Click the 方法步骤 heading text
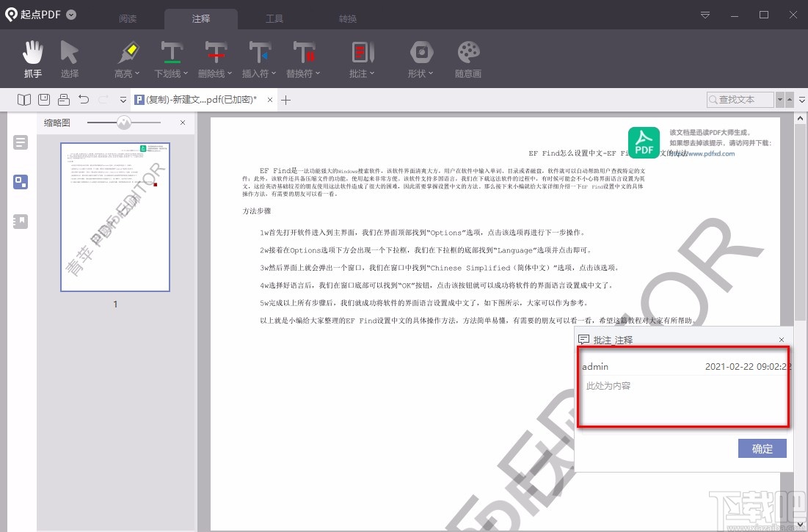The height and width of the screenshot is (532, 808). pos(257,211)
